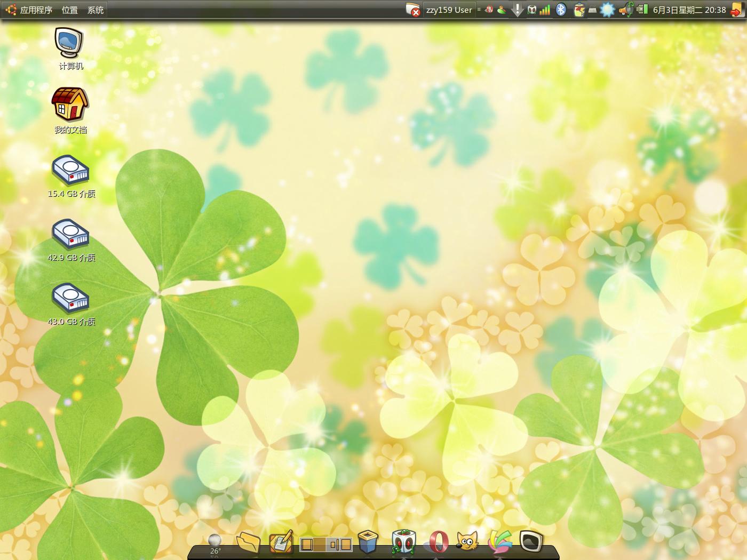
Task: Launch the colorful feather app in dock
Action: pyautogui.click(x=499, y=542)
